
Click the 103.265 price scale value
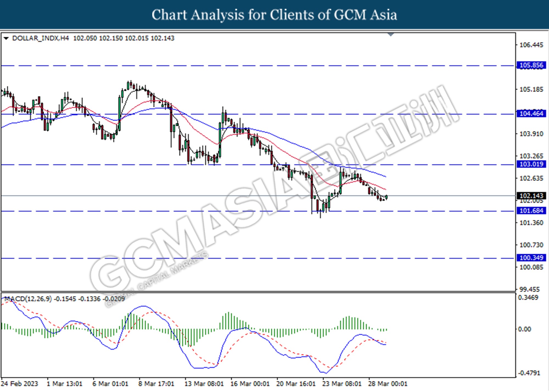[531, 156]
